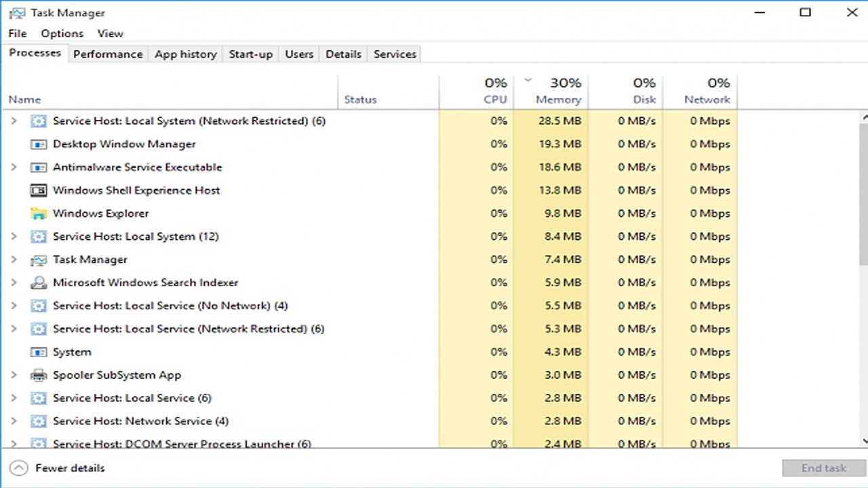Sort by the Network column header
The image size is (868, 488).
coord(700,91)
